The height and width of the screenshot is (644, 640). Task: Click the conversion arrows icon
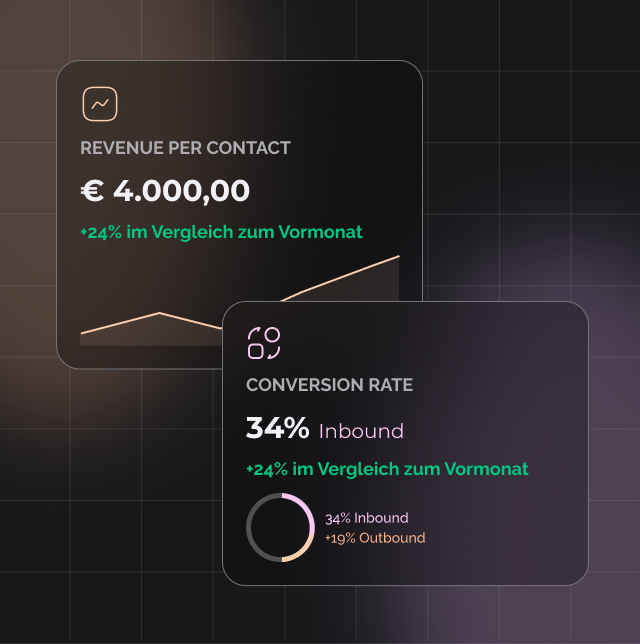coord(264,342)
